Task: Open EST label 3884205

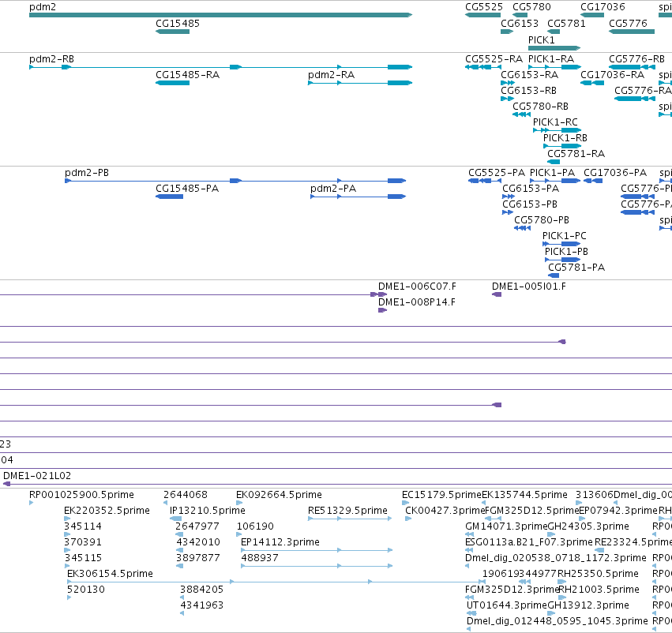Action: point(201,590)
